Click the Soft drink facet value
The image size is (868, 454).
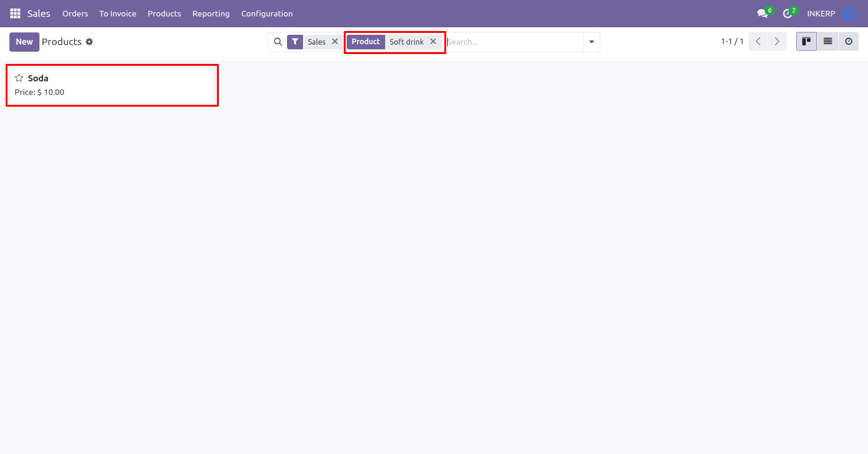tap(407, 42)
